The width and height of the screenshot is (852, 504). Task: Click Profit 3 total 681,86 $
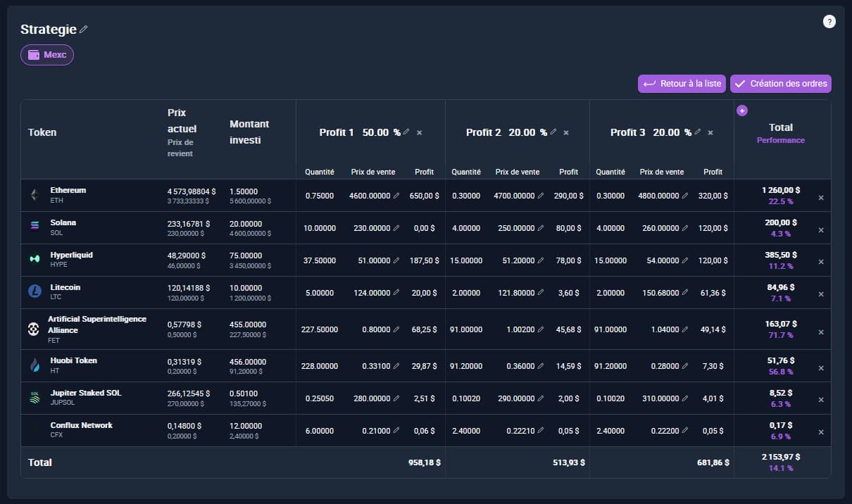[713, 462]
